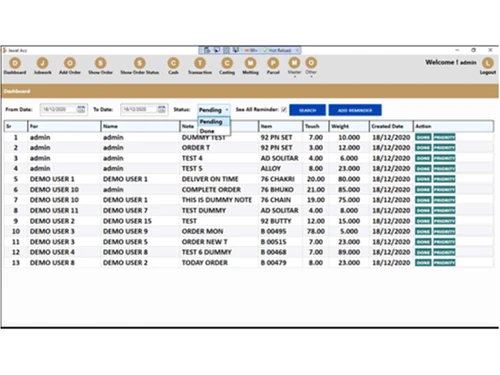
Task: Click the Cash toolbar icon
Action: point(173,63)
